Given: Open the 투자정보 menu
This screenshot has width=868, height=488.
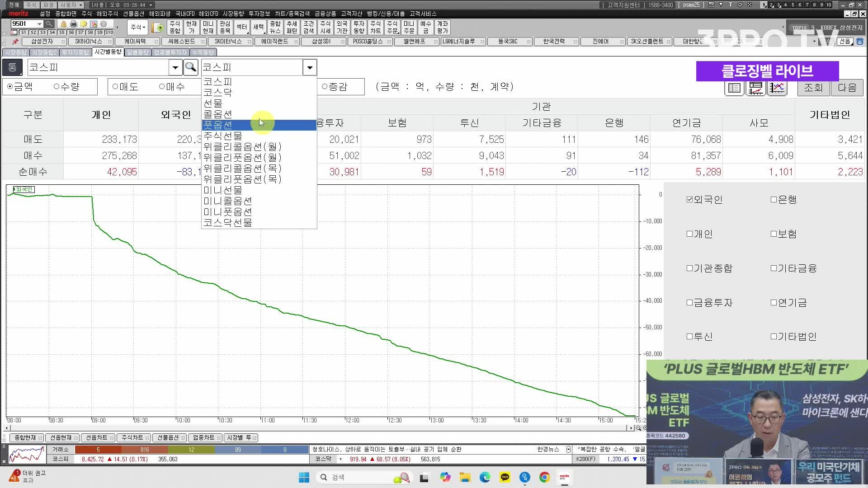Looking at the screenshot, I should (259, 14).
